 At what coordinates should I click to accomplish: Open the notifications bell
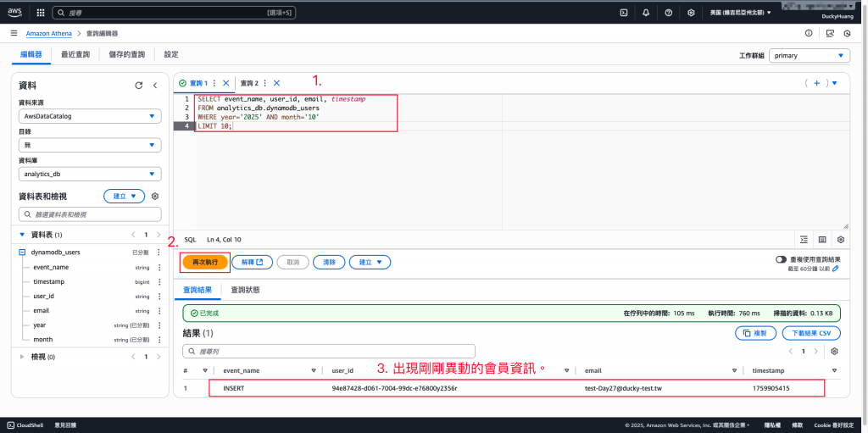pyautogui.click(x=646, y=13)
